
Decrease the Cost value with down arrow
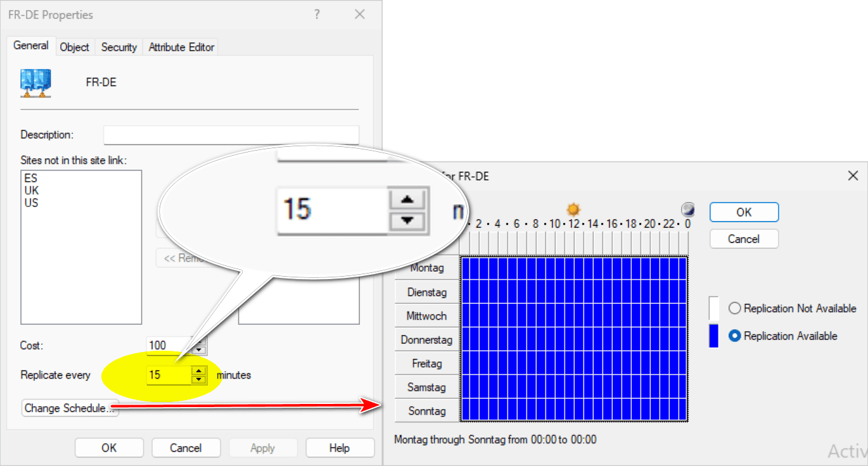coord(200,349)
